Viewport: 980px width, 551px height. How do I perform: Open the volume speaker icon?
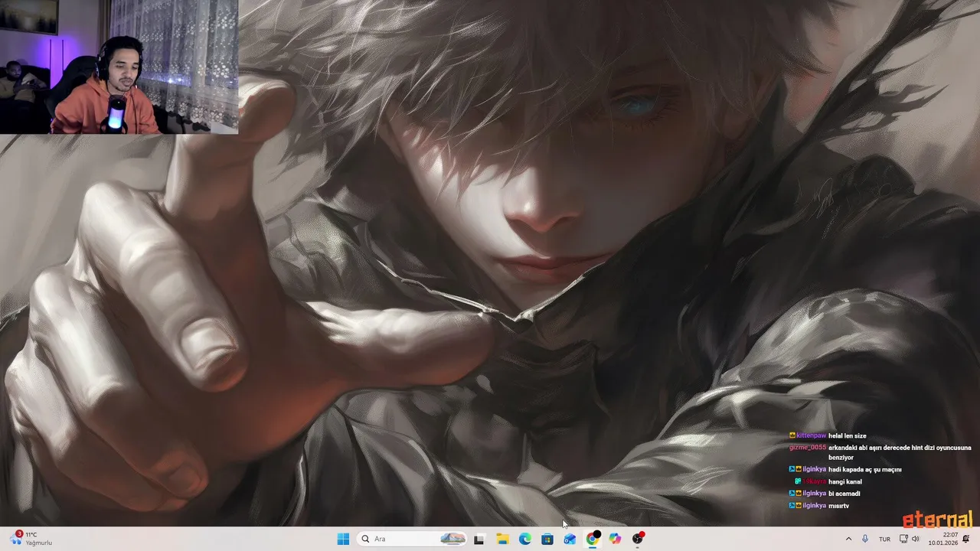pos(915,539)
